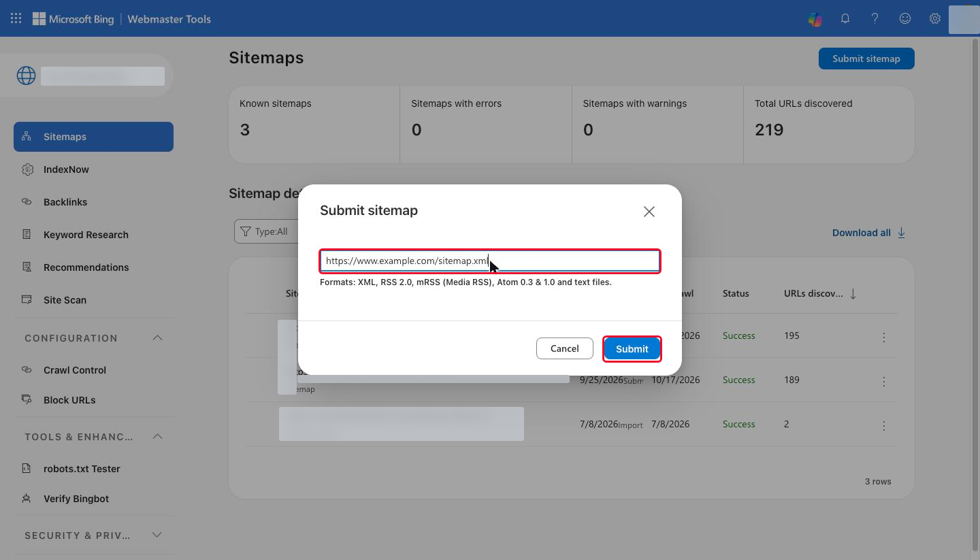Click the globe site selector icon
This screenshot has height=560, width=980.
(x=26, y=76)
